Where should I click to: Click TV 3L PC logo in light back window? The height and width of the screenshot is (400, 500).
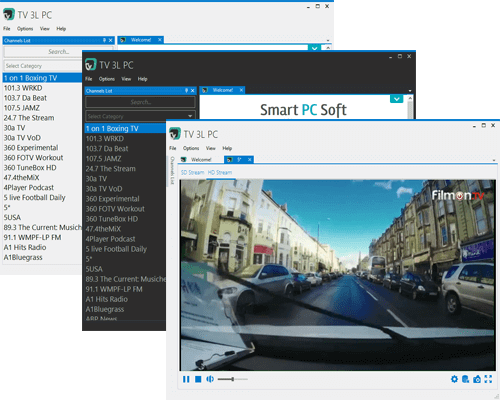click(x=9, y=15)
